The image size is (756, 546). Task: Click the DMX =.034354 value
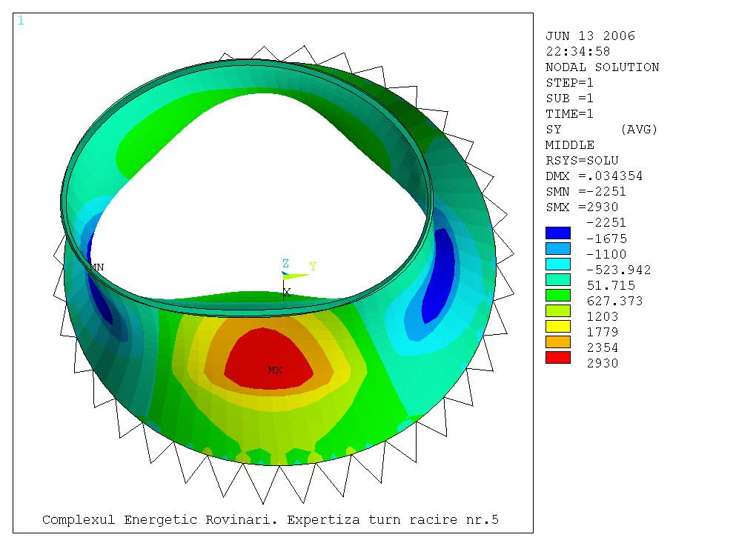coord(594,176)
